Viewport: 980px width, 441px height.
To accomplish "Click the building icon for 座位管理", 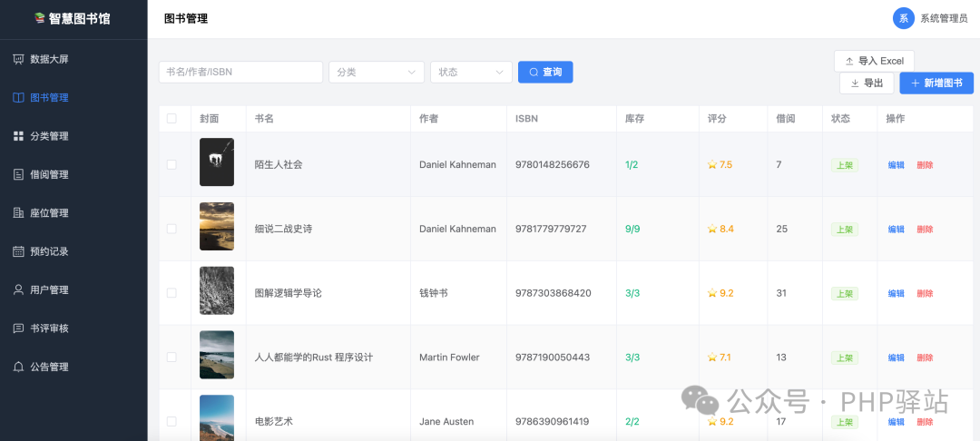I will click(19, 213).
